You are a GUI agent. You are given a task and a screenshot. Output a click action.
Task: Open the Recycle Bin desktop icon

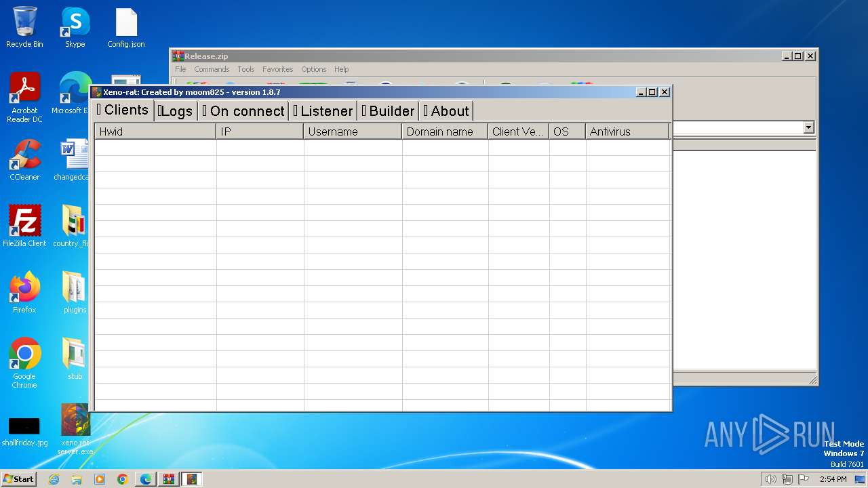(x=24, y=28)
